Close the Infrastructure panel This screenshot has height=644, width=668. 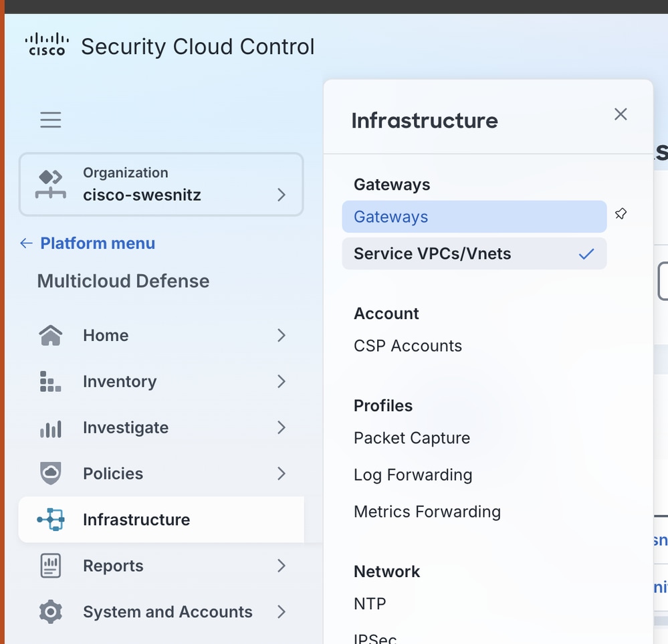point(621,114)
